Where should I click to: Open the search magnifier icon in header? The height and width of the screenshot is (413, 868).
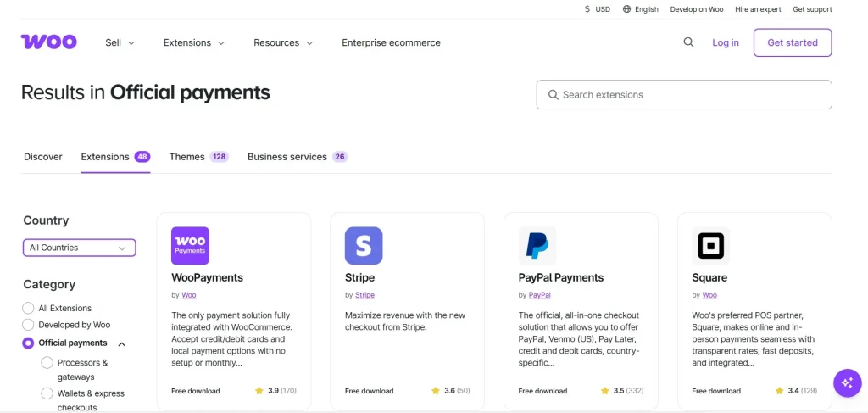click(688, 42)
